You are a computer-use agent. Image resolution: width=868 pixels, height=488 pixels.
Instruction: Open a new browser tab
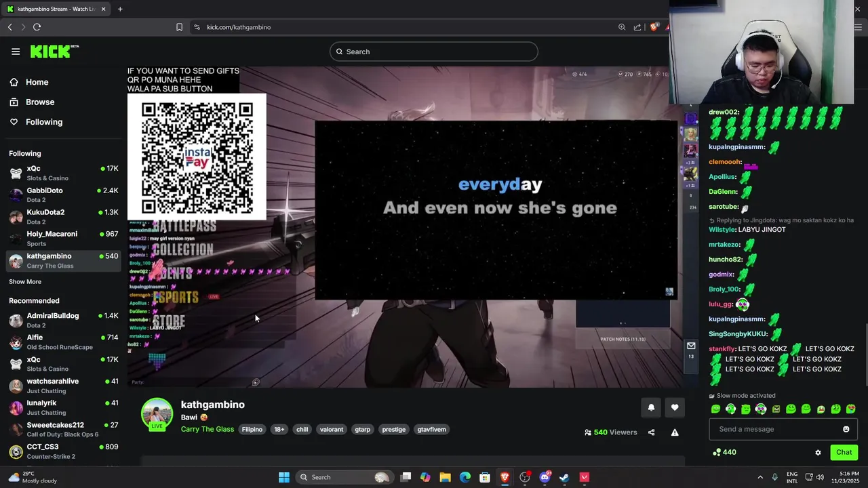coord(120,9)
